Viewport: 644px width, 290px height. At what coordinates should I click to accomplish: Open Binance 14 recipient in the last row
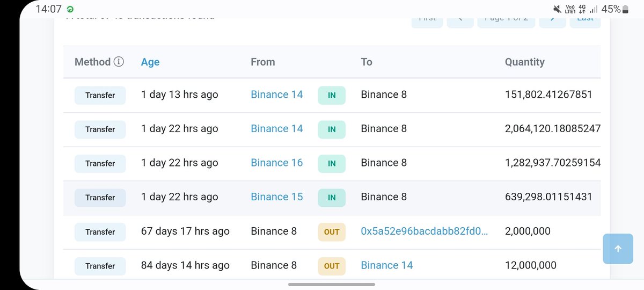(387, 265)
